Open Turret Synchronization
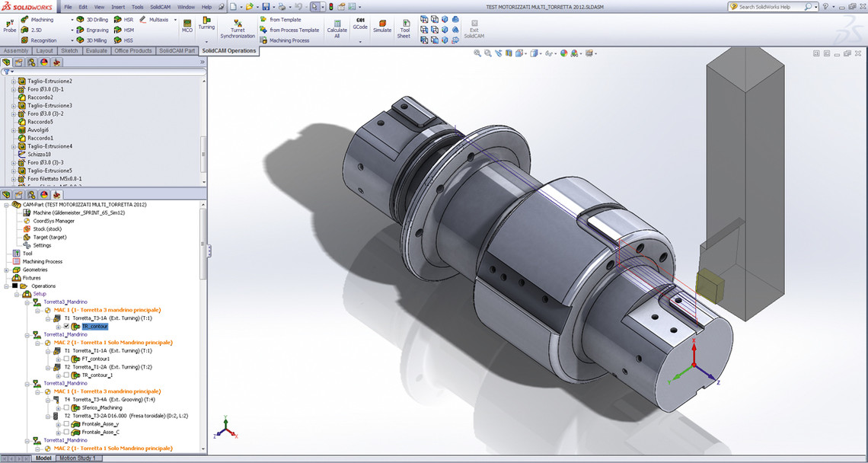 (x=238, y=29)
